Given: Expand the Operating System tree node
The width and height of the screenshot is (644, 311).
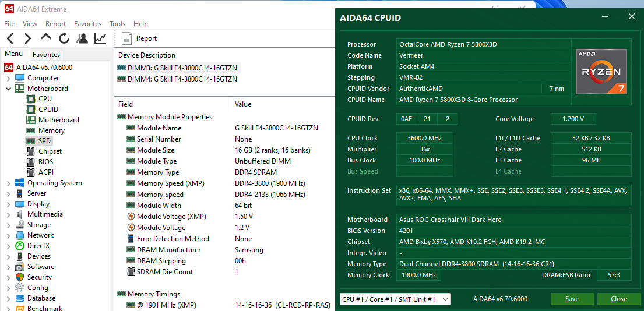Looking at the screenshot, I should [8, 183].
